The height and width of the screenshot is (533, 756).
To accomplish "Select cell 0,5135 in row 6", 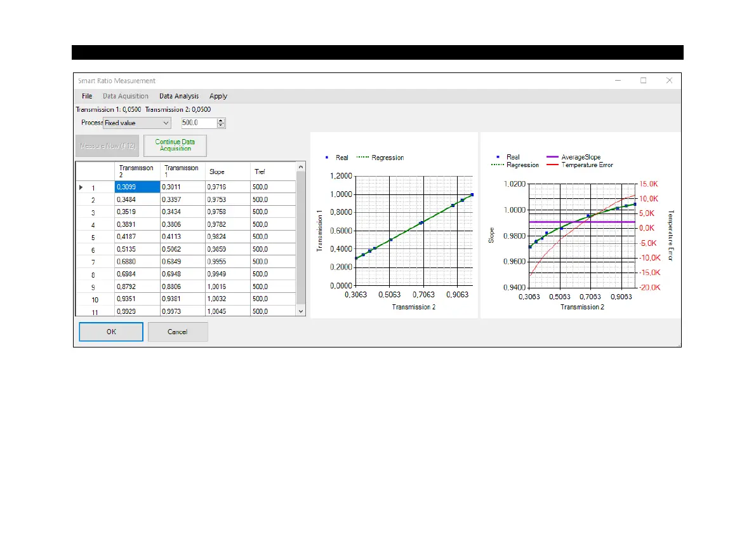I will [x=137, y=250].
